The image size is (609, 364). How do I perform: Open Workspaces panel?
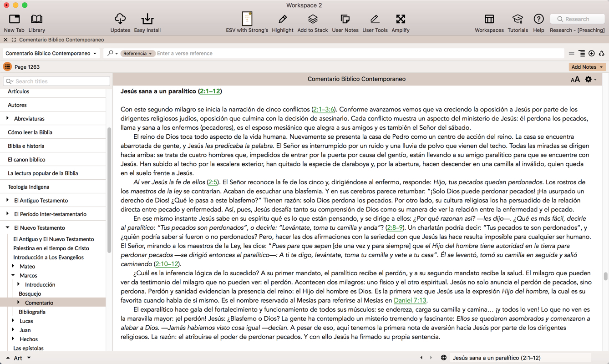click(x=489, y=23)
